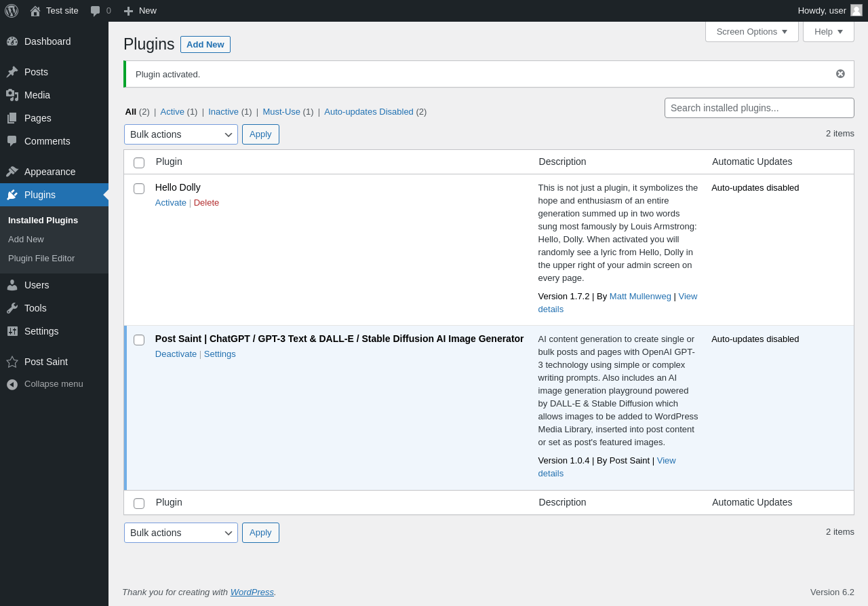868x606 pixels.
Task: Click the Test site name in admin bar
Action: (x=62, y=10)
